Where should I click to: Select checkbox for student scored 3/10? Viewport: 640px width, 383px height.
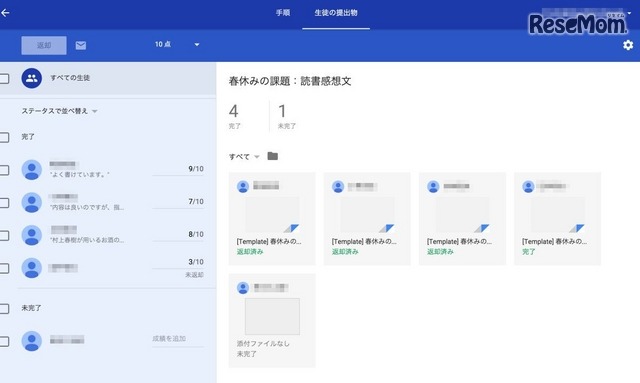click(4, 268)
